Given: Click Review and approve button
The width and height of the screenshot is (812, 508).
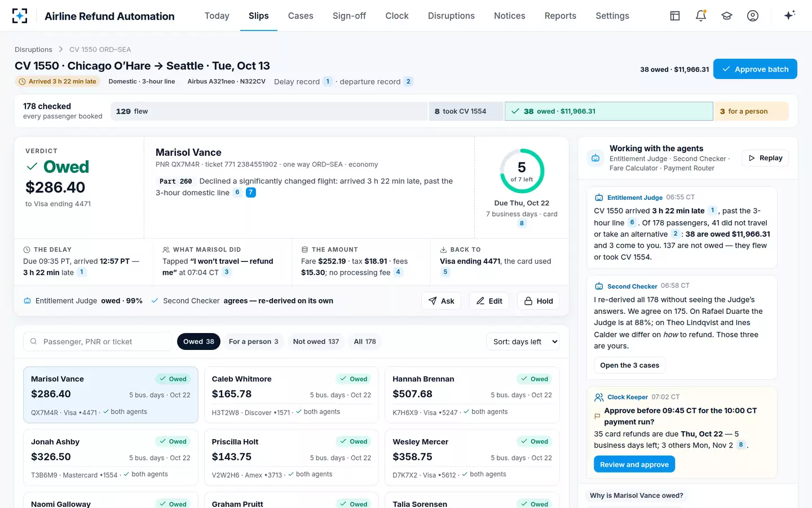Looking at the screenshot, I should pyautogui.click(x=634, y=465).
